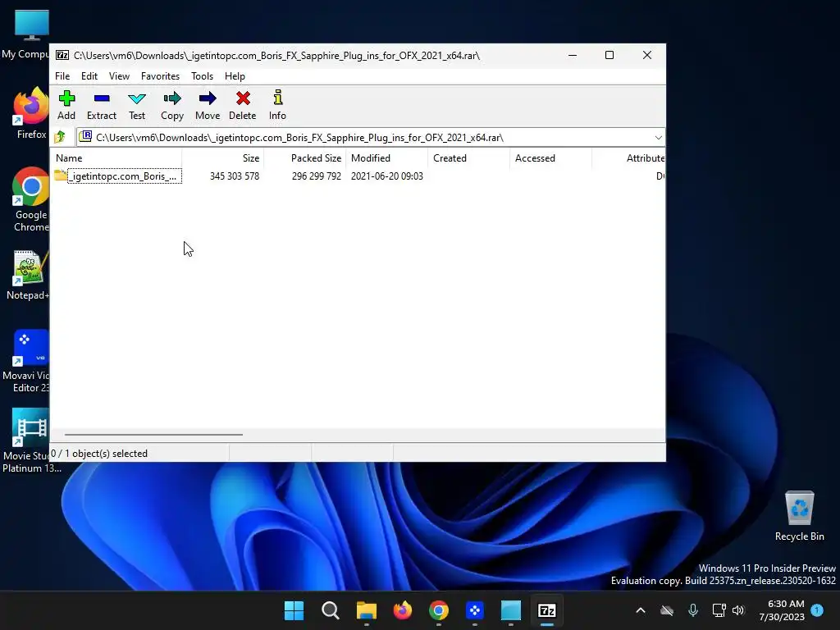Image resolution: width=840 pixels, height=630 pixels.
Task: Show hidden system tray icons
Action: [640, 610]
